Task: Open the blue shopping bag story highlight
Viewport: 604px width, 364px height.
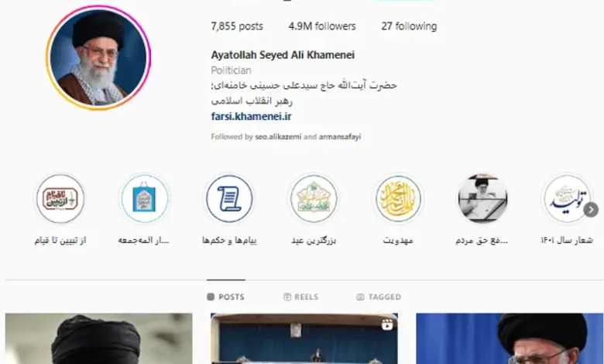Action: tap(145, 199)
